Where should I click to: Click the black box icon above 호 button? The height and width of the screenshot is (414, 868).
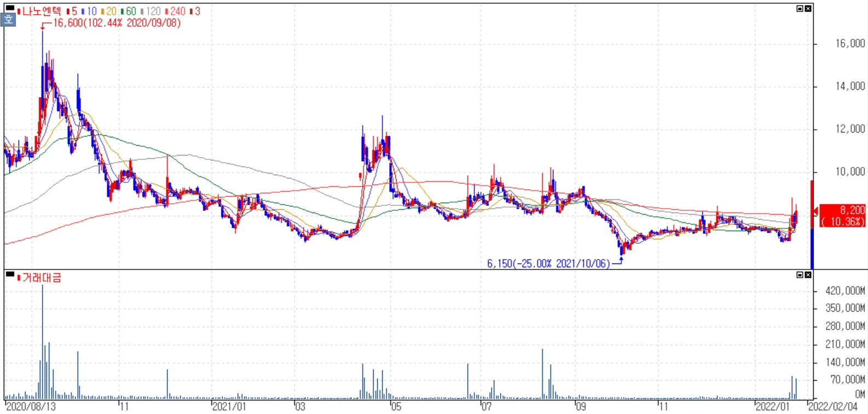(9, 8)
